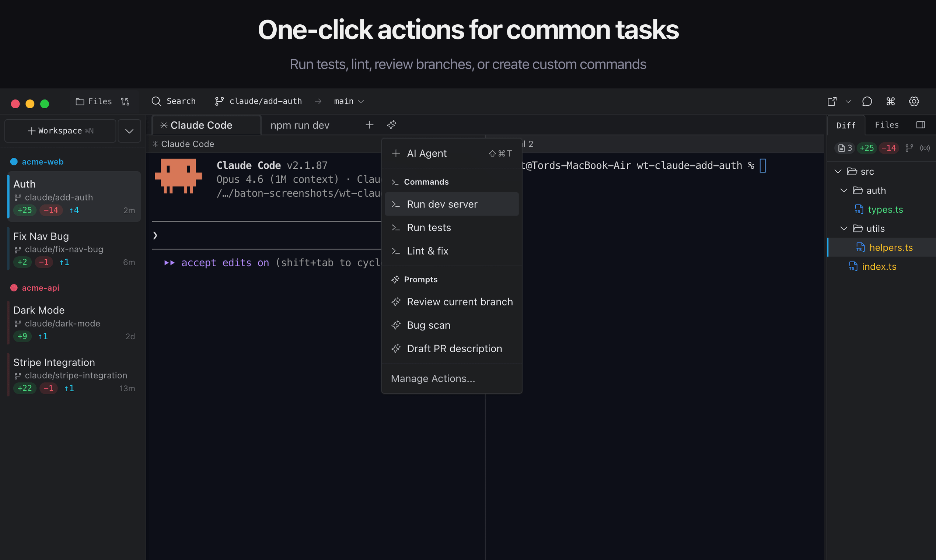The image size is (936, 560).
Task: Click the branch icon in the Diff stats row
Action: [909, 148]
